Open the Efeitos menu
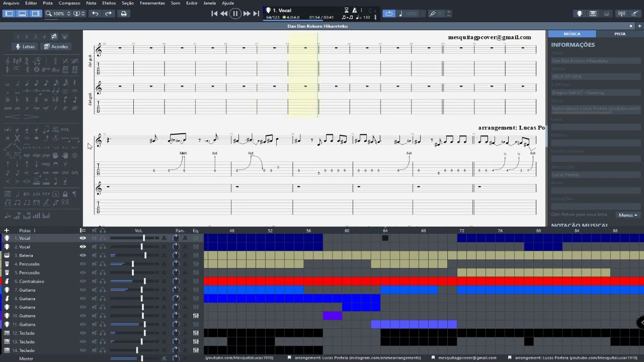 coord(109,3)
